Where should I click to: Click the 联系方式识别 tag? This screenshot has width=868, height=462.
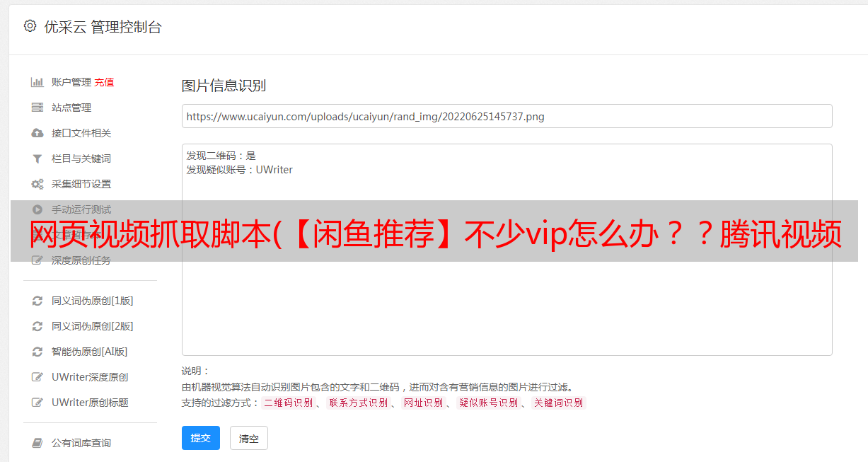(x=359, y=403)
